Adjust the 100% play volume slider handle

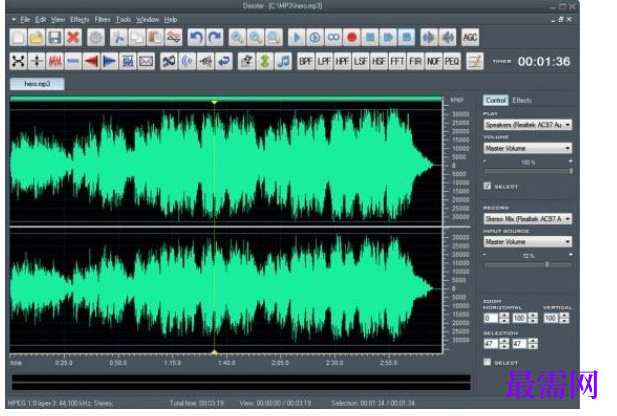[x=570, y=171]
